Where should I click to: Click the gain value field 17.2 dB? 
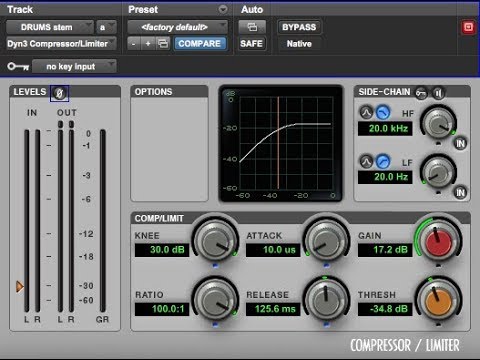coord(385,250)
